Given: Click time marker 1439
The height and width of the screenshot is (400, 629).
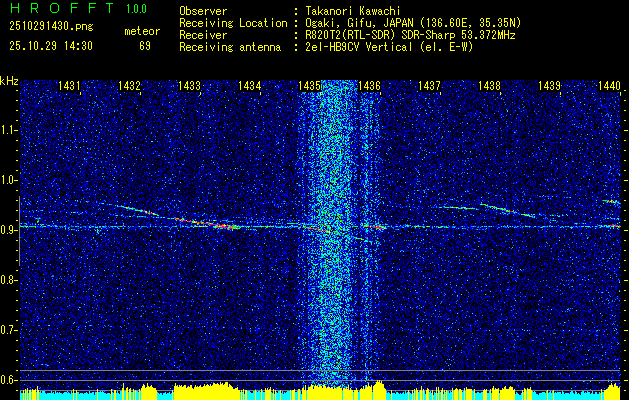Looking at the screenshot, I should point(550,85).
